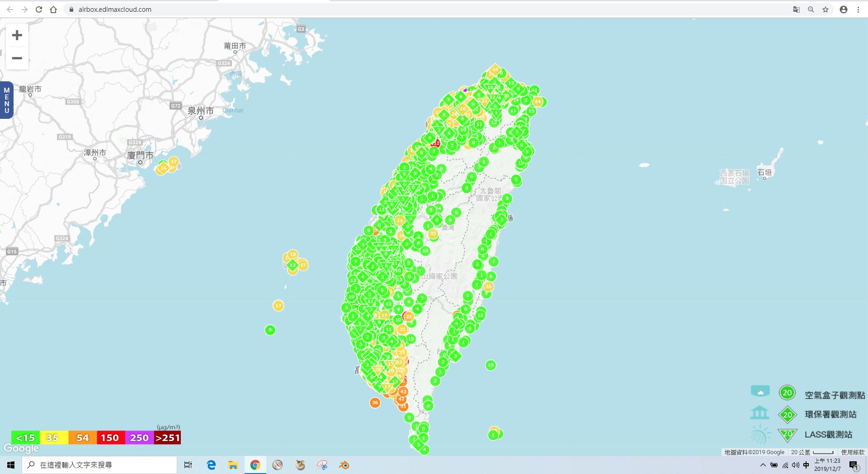Reload the airbox page
This screenshot has width=868, height=474.
(x=39, y=9)
